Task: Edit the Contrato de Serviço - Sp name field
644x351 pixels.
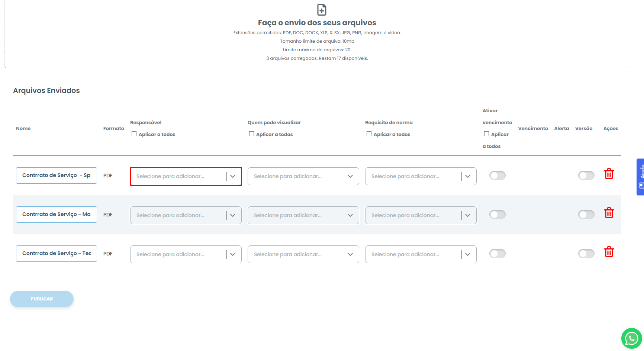Action: (56, 175)
